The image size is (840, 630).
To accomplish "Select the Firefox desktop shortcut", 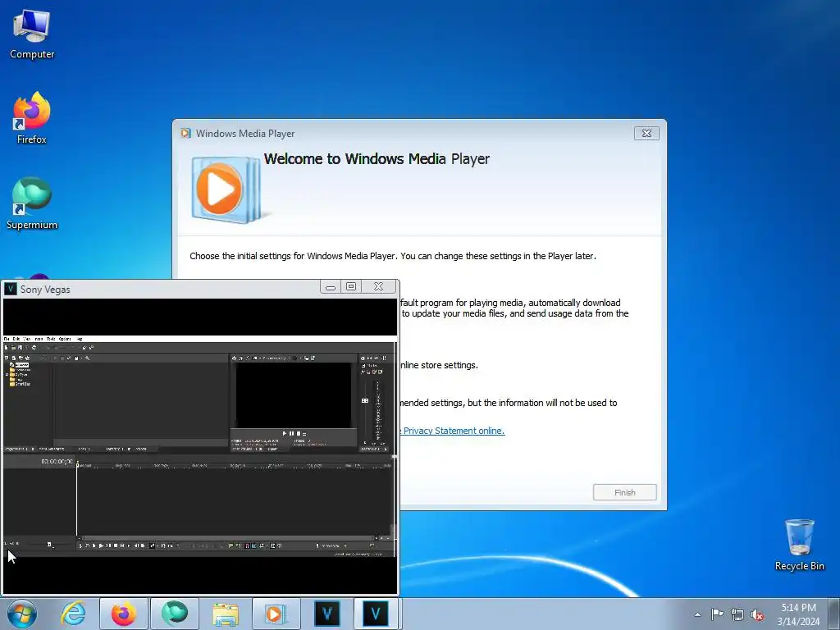I will (32, 118).
